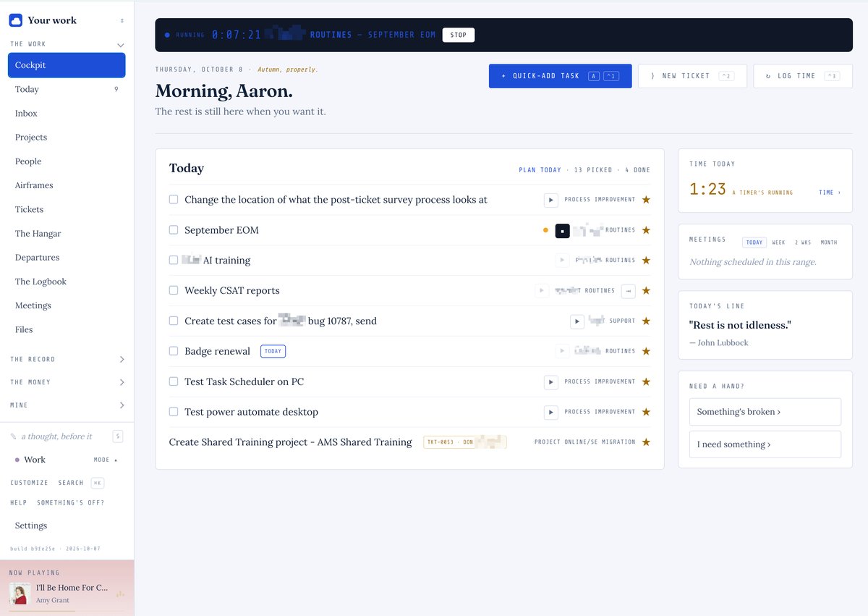
Task: Open the Mode selector next to Work
Action: point(106,460)
